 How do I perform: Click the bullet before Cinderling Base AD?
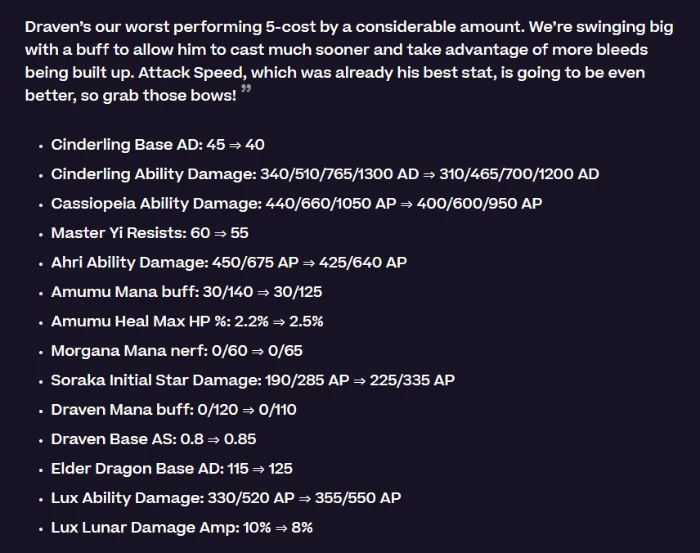(x=41, y=146)
